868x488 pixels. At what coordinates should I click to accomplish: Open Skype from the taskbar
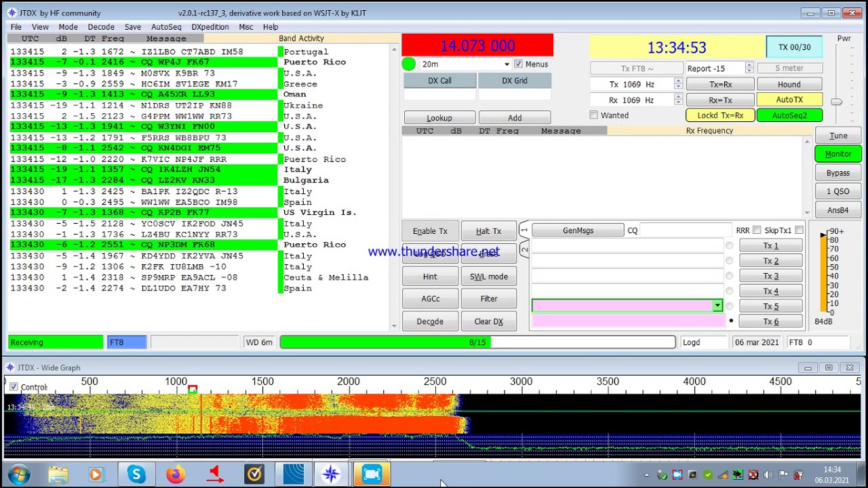point(136,474)
